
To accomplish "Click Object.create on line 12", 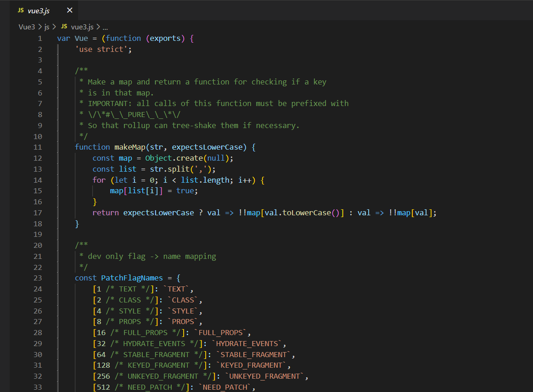I will pos(174,158).
